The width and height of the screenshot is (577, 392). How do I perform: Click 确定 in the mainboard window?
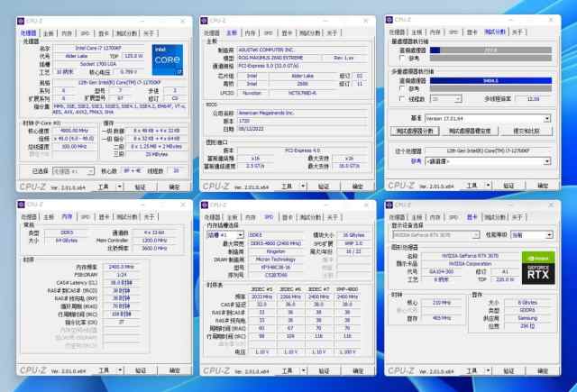click(357, 187)
